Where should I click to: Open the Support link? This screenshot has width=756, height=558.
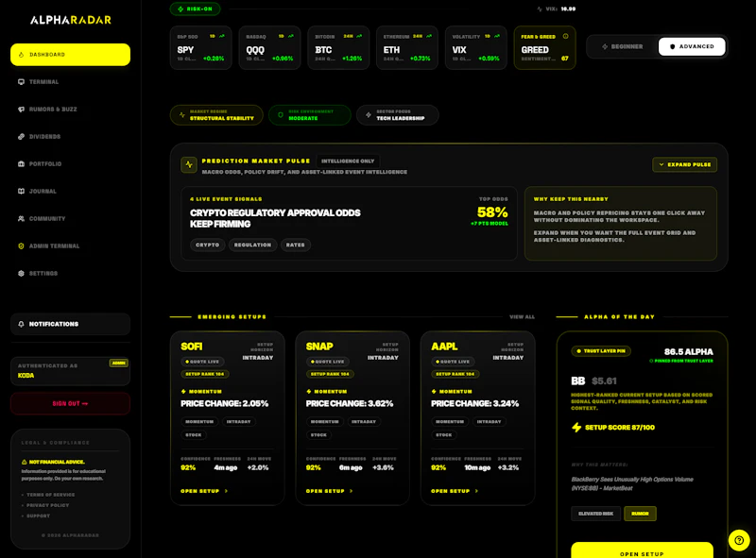38,516
